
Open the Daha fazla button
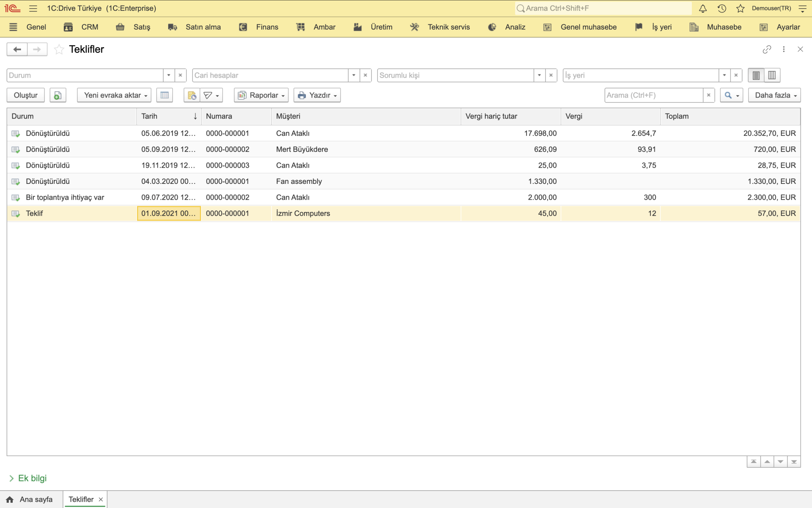(x=774, y=95)
